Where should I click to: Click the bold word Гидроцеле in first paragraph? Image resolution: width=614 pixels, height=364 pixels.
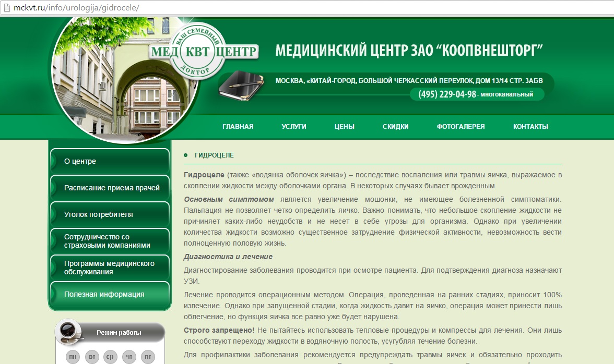(204, 175)
